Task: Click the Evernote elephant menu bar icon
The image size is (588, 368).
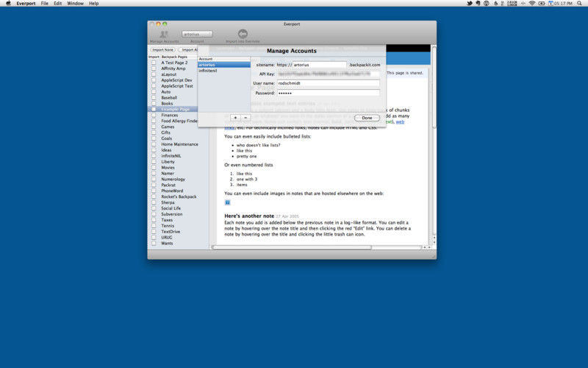Action: click(x=478, y=4)
